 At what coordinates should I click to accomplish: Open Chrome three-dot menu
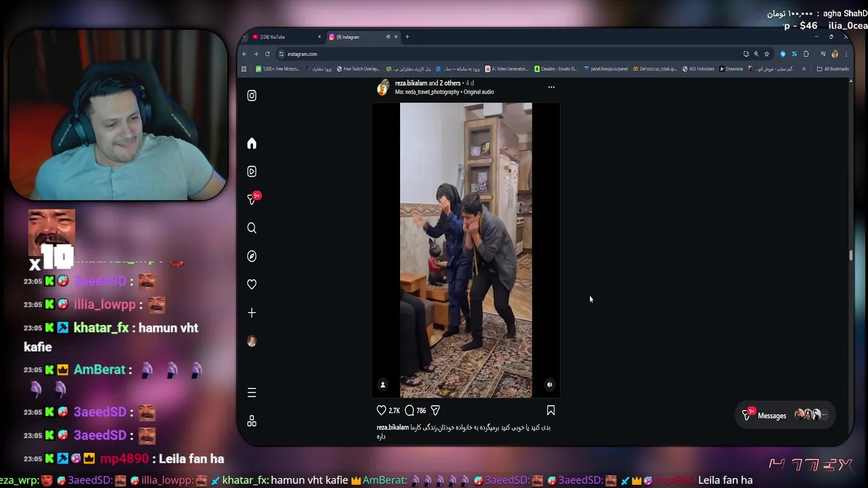click(846, 54)
